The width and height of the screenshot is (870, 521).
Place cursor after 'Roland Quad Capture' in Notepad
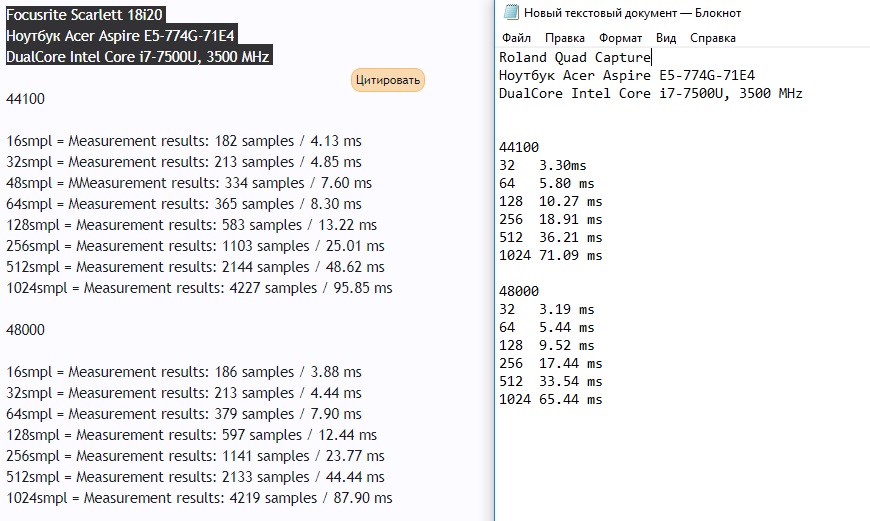pos(651,57)
